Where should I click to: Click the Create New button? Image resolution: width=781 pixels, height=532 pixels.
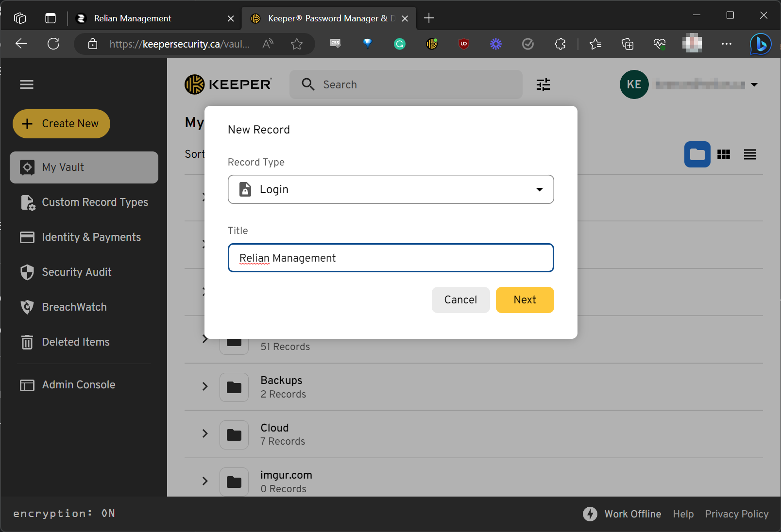coord(61,124)
